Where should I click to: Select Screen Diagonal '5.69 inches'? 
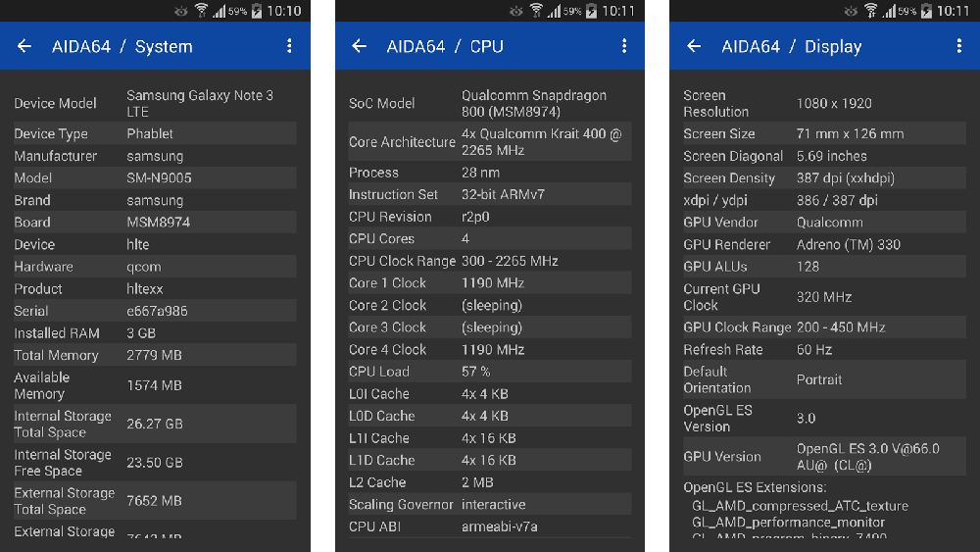[x=831, y=156]
